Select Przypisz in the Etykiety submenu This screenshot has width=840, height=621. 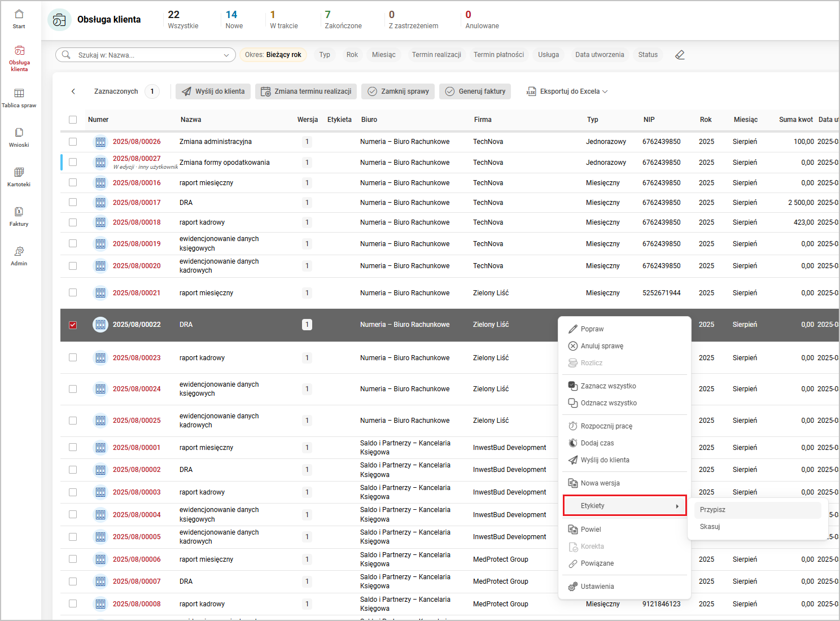tap(712, 510)
